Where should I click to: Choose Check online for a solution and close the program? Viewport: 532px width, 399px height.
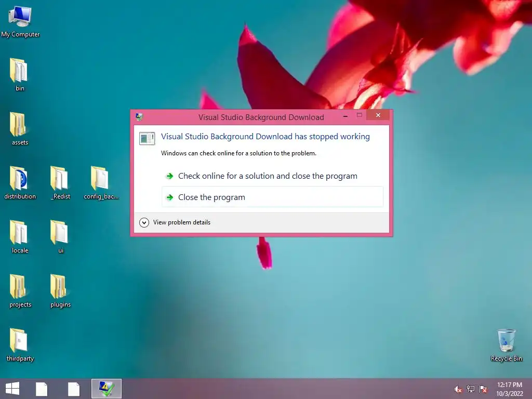tap(272, 176)
